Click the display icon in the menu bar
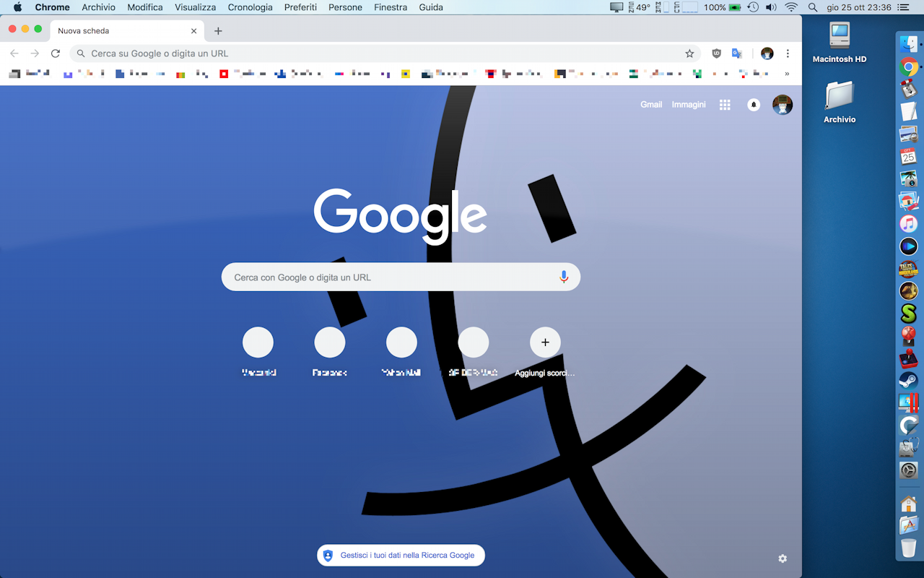924x578 pixels. [x=616, y=7]
